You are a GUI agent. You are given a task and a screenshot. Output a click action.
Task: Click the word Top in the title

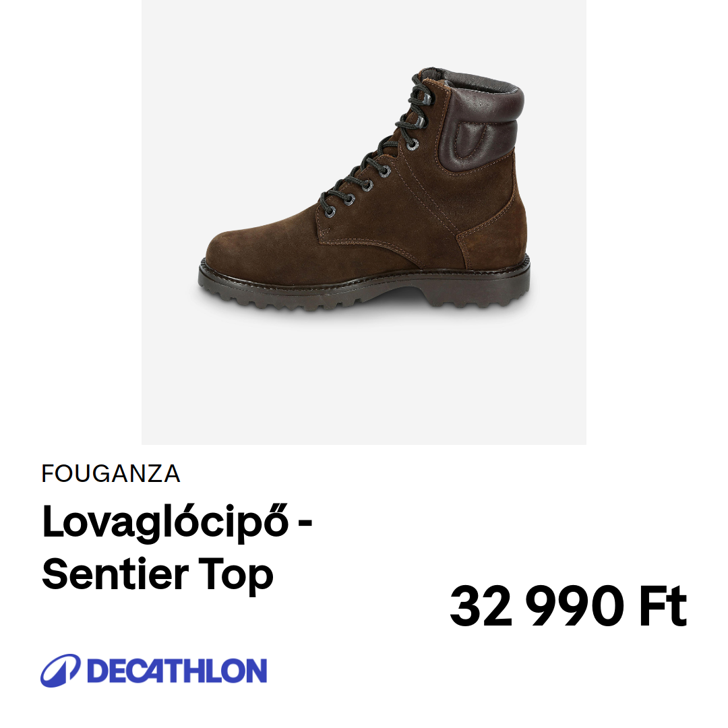click(x=236, y=575)
